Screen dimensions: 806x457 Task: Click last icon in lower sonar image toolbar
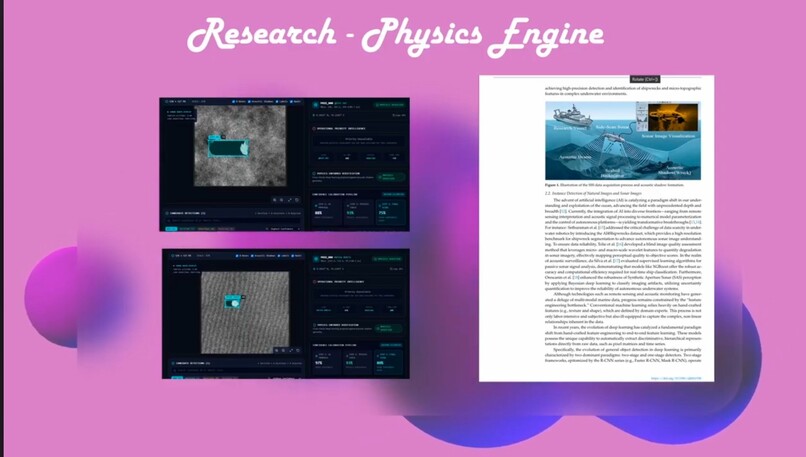point(298,351)
